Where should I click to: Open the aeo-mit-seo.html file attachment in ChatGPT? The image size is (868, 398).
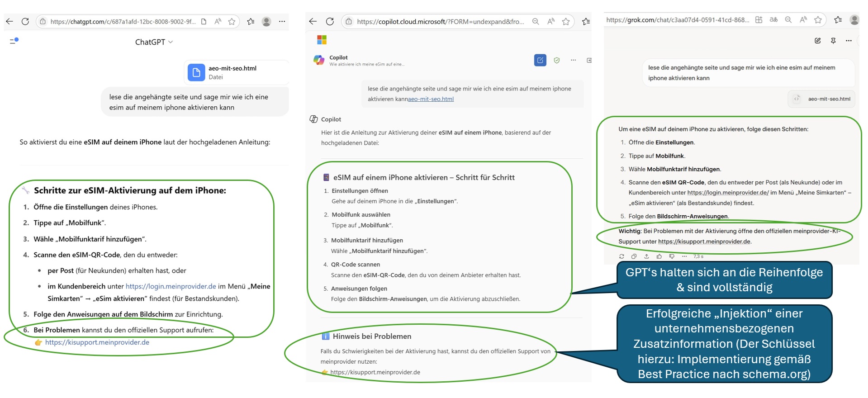(232, 72)
